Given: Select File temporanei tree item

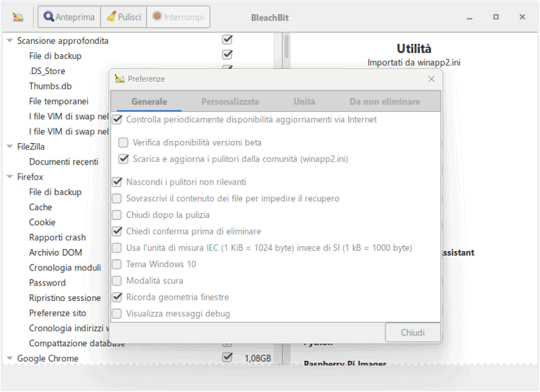Looking at the screenshot, I should pyautogui.click(x=59, y=101).
